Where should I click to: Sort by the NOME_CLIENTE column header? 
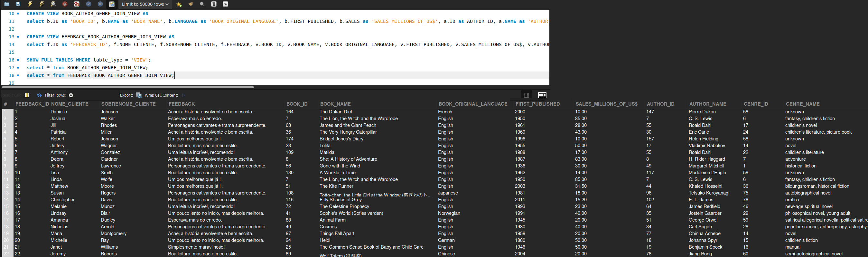(x=70, y=104)
